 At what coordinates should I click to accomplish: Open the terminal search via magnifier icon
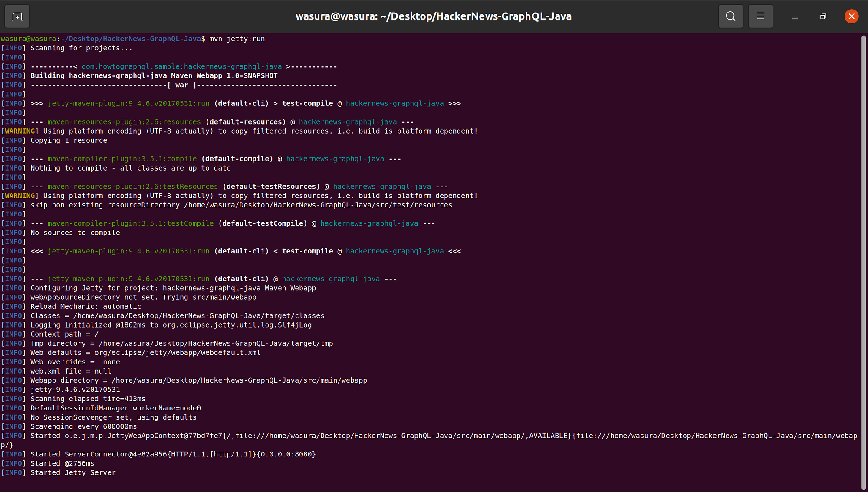(730, 16)
